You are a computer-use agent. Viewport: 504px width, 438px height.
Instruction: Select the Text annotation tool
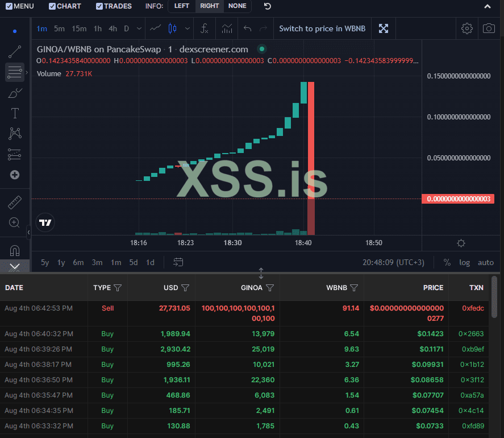(14, 113)
